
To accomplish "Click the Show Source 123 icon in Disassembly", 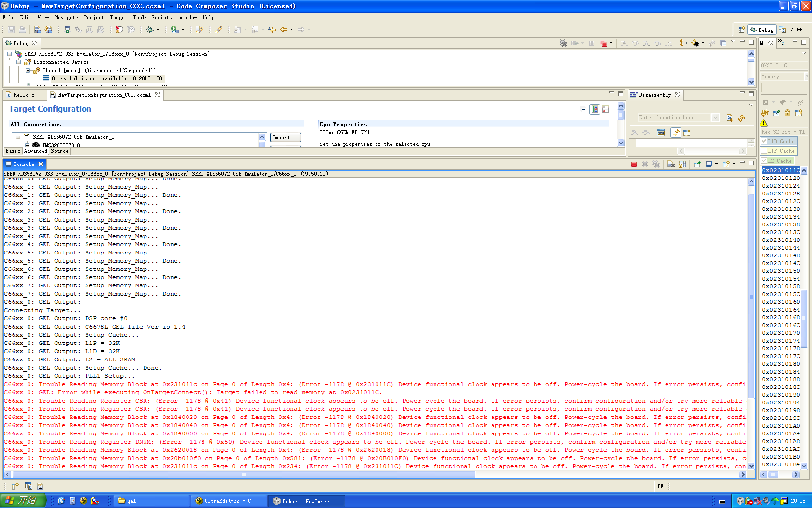I will 661,133.
